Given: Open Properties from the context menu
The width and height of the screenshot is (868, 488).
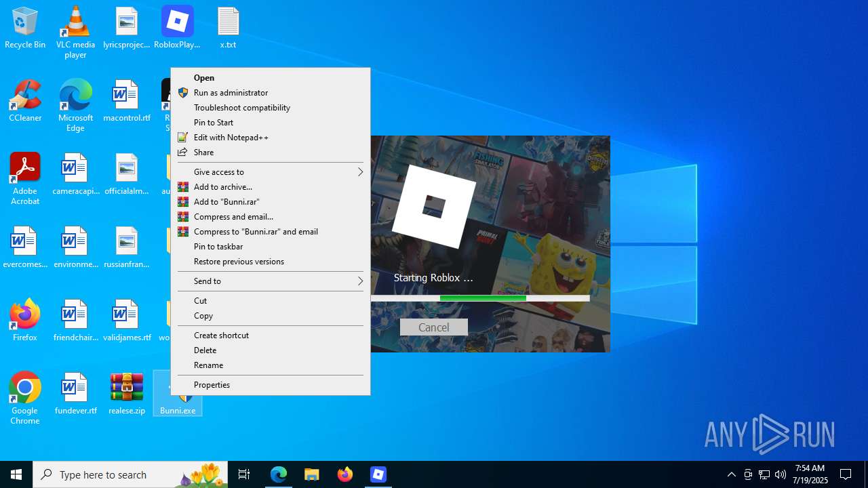Looking at the screenshot, I should tap(270, 385).
